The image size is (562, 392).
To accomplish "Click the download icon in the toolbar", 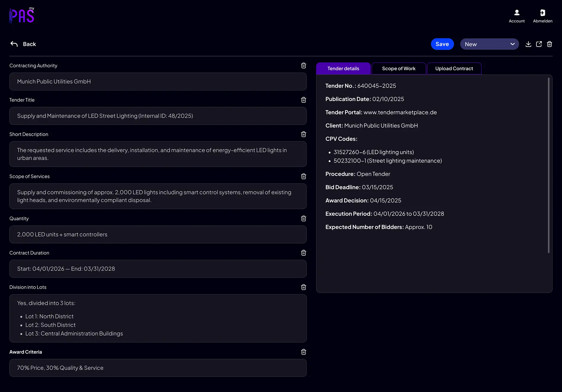I will coord(528,44).
